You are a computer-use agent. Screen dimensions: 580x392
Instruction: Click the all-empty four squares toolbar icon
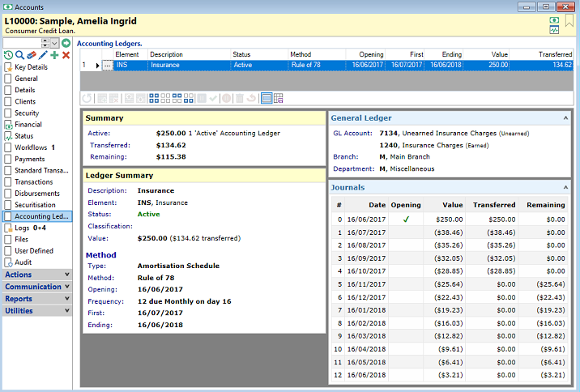[165, 98]
